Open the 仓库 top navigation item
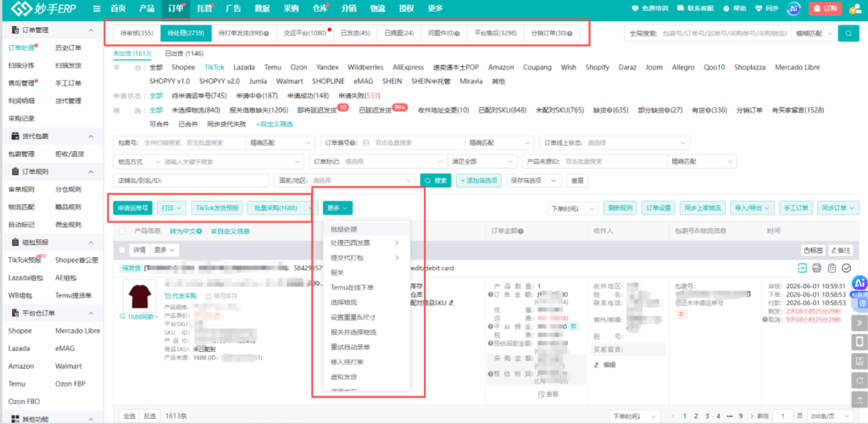868x424 pixels. coord(320,8)
